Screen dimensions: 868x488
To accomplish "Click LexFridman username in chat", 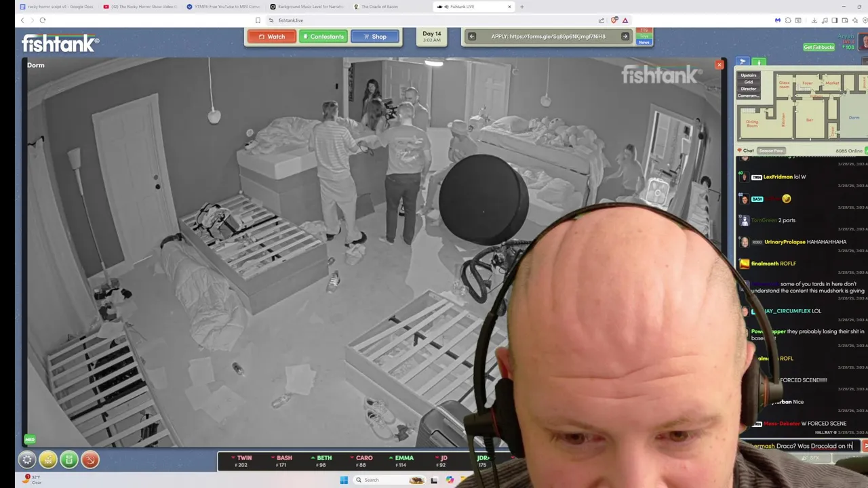I will (x=778, y=177).
